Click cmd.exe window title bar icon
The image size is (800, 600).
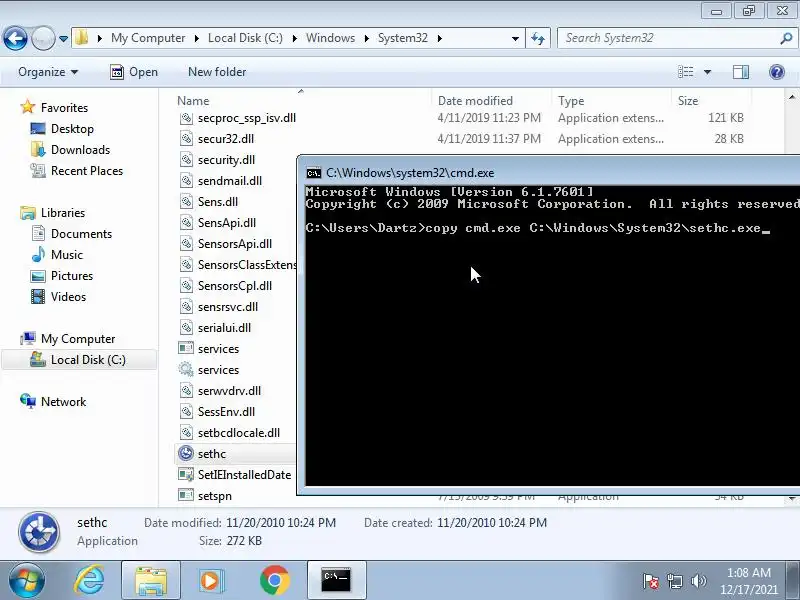coord(313,173)
